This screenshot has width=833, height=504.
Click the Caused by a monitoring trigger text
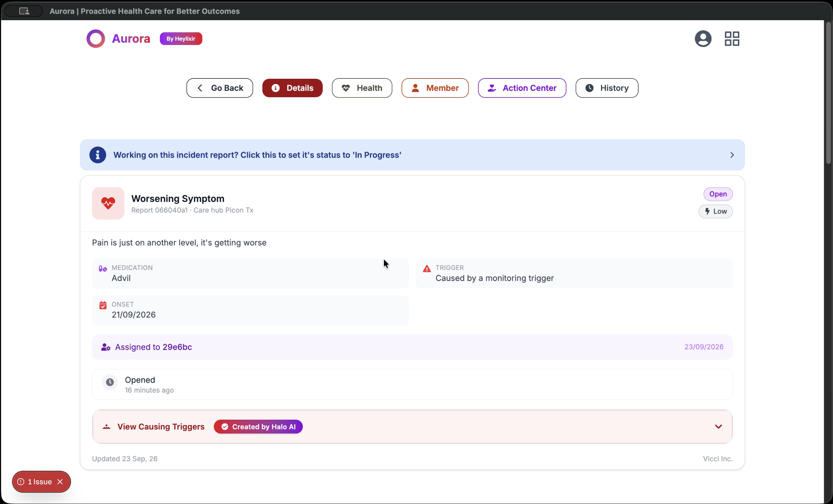(495, 278)
